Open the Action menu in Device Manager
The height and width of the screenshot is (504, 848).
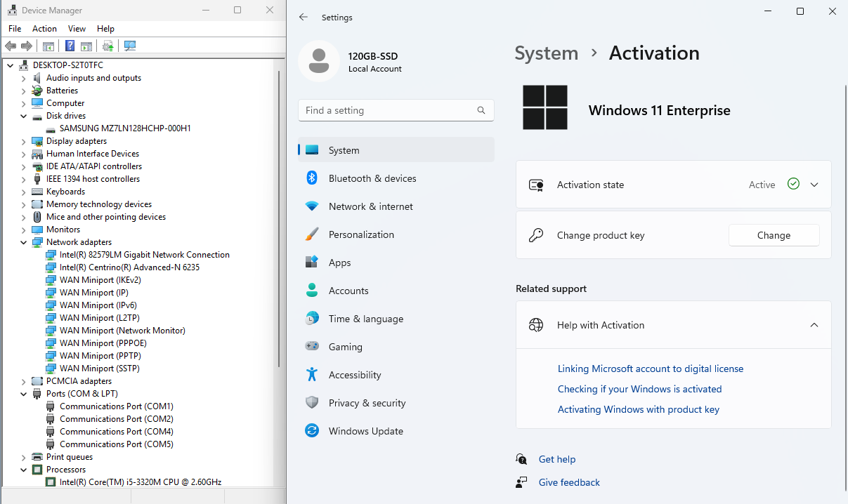click(x=44, y=29)
